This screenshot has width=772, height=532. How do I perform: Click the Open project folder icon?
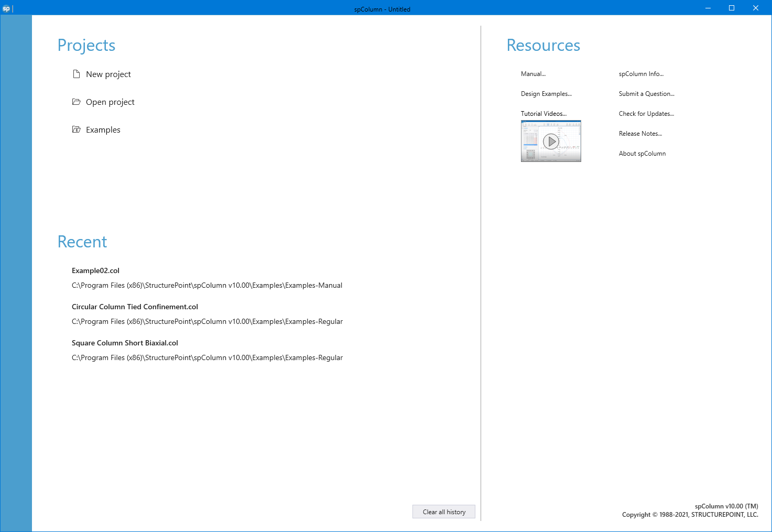(77, 102)
